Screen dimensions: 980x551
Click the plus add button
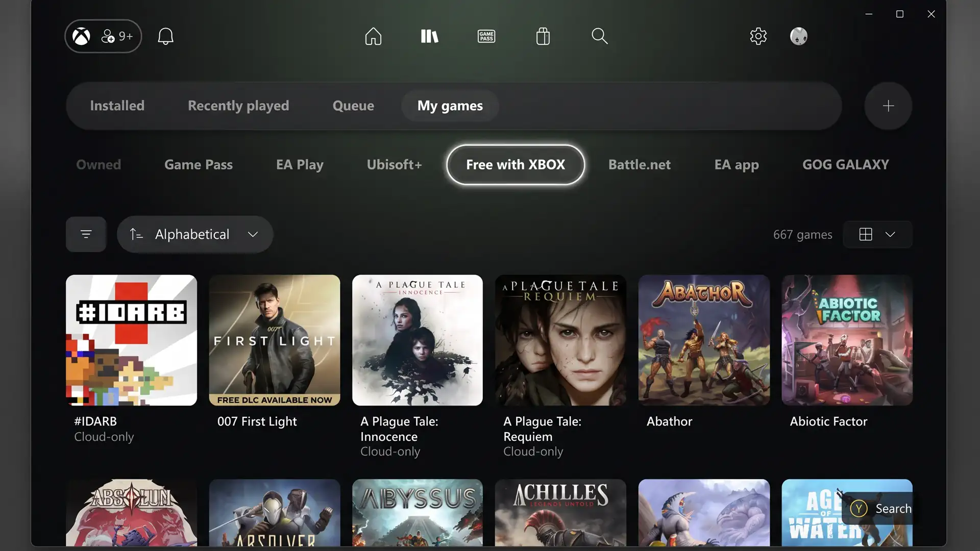(x=888, y=106)
